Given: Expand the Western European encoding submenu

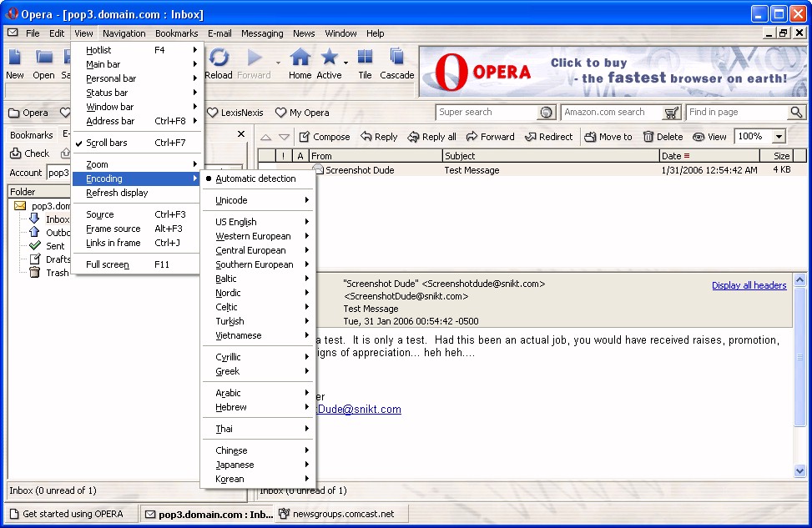Looking at the screenshot, I should click(x=253, y=236).
